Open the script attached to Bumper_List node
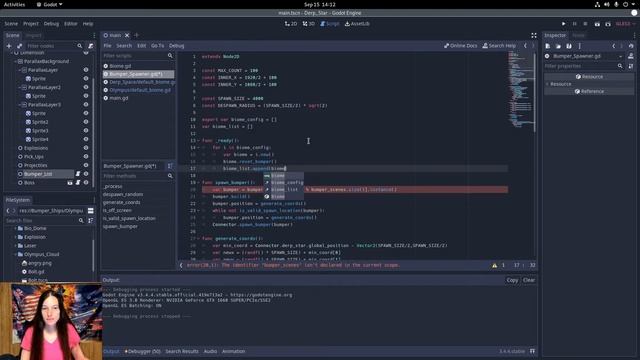This screenshot has height=360, width=640. (x=78, y=174)
